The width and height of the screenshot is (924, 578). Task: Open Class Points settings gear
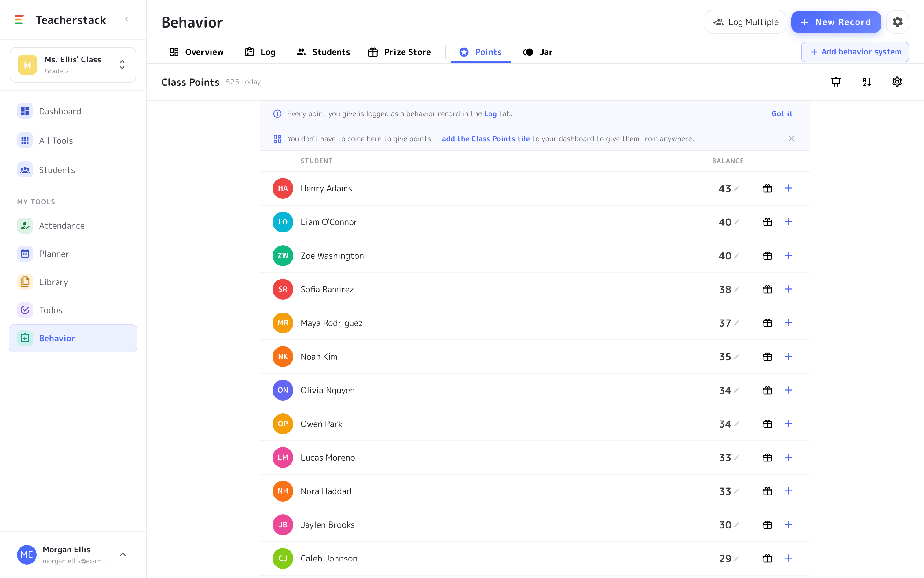(x=897, y=82)
